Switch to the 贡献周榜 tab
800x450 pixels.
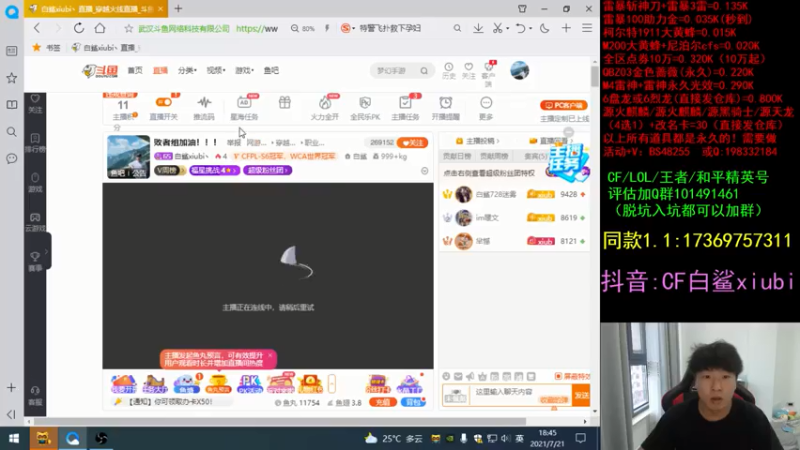(494, 156)
